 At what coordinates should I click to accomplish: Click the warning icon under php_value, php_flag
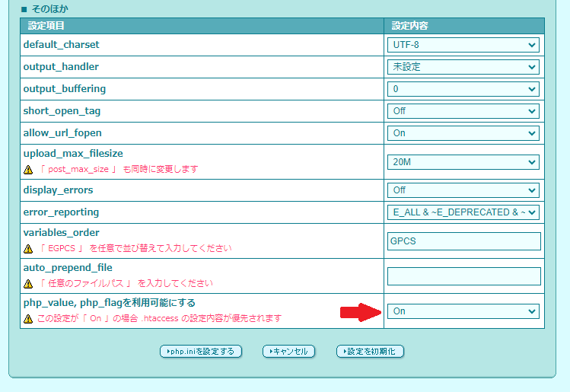pos(28,318)
